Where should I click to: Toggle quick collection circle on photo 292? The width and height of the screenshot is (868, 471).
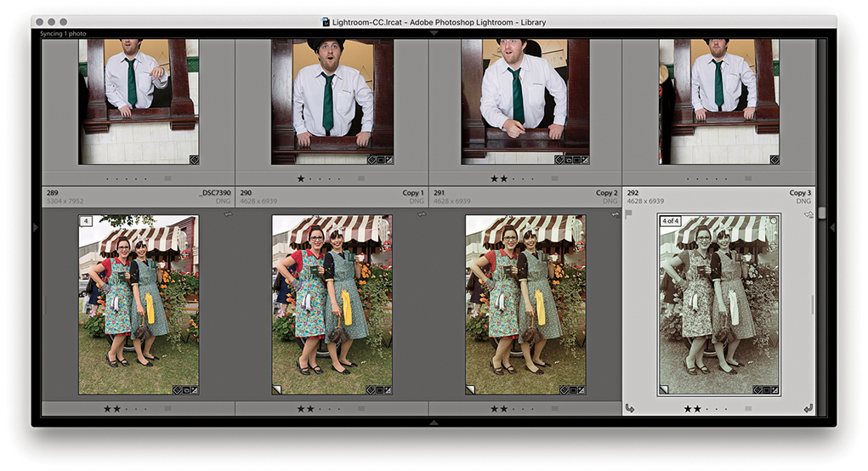pos(773,220)
